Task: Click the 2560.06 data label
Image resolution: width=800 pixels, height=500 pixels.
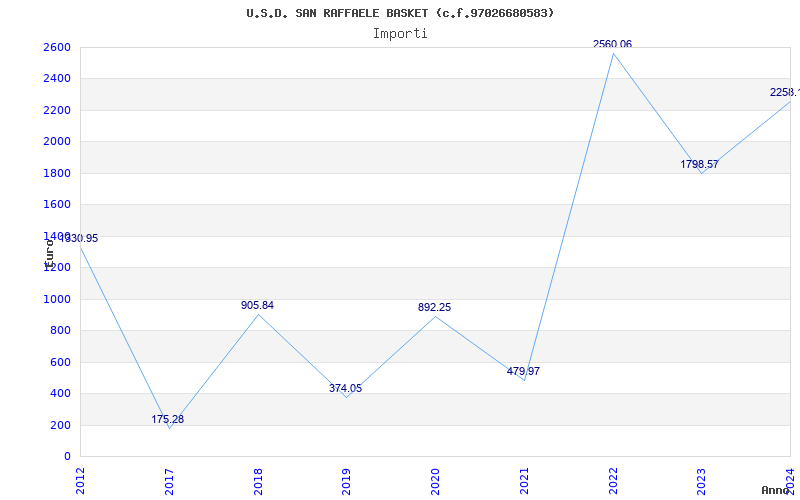Action: coord(612,44)
